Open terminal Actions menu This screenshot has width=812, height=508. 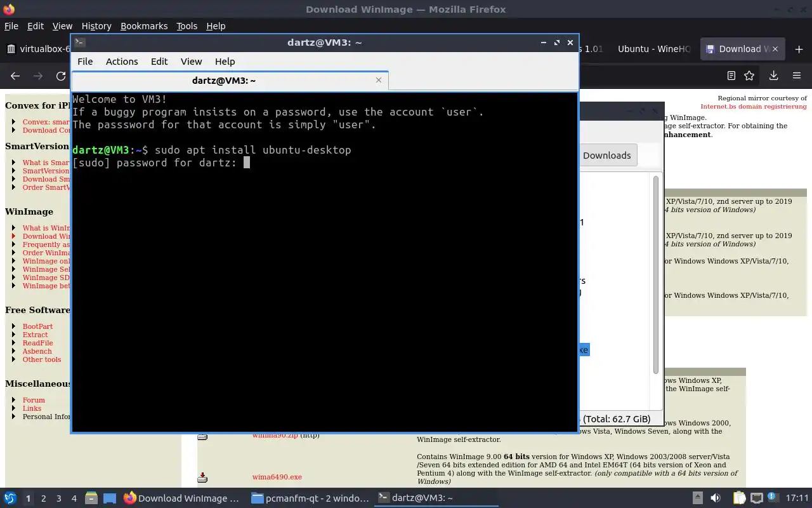[122, 62]
